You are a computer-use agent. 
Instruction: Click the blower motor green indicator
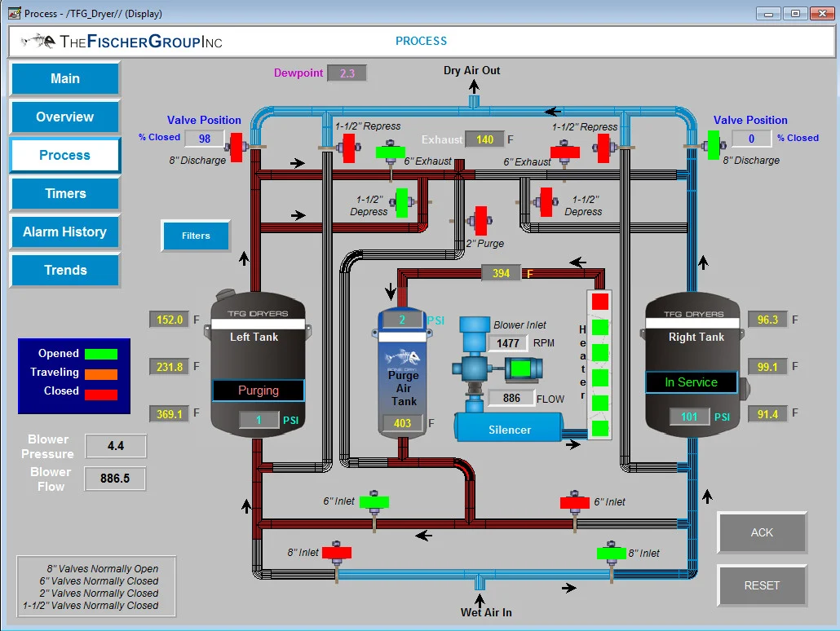point(520,368)
